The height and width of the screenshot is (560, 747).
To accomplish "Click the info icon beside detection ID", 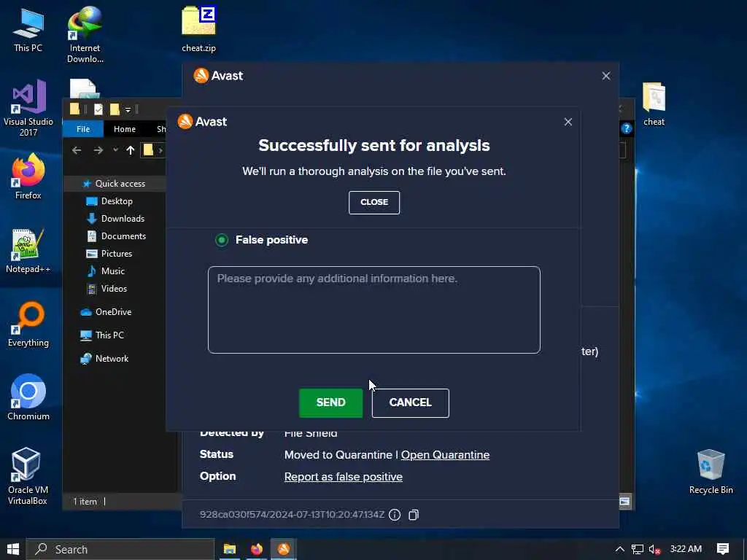I will (x=395, y=515).
